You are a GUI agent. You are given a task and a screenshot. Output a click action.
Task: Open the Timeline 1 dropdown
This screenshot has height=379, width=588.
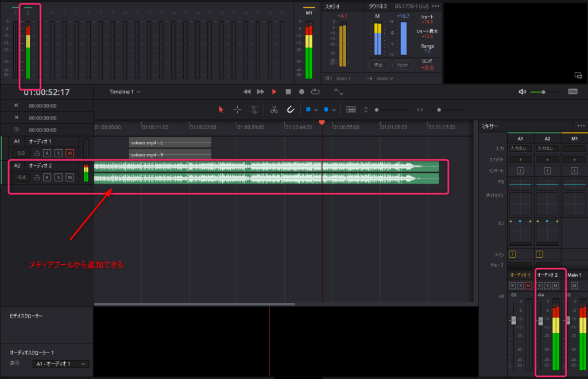(125, 92)
